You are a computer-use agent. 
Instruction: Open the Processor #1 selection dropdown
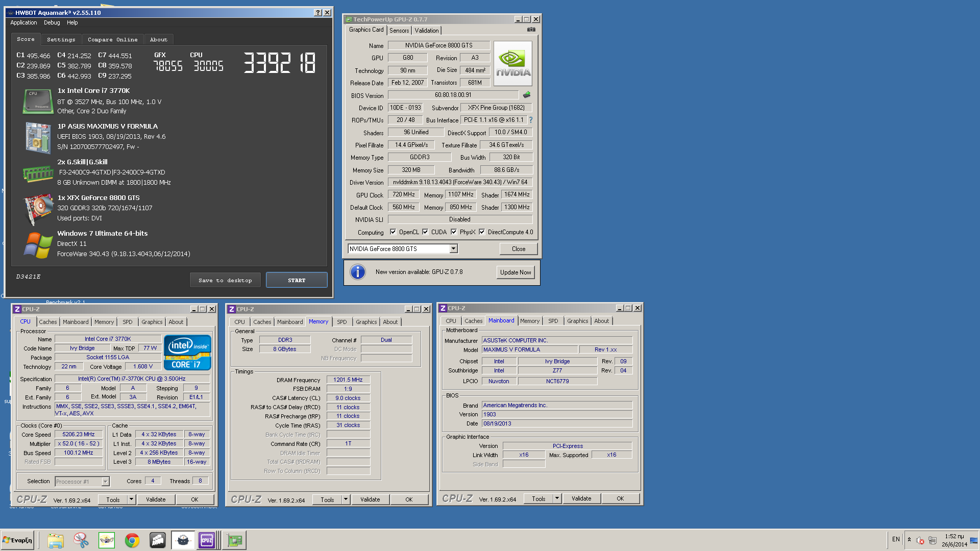(105, 482)
